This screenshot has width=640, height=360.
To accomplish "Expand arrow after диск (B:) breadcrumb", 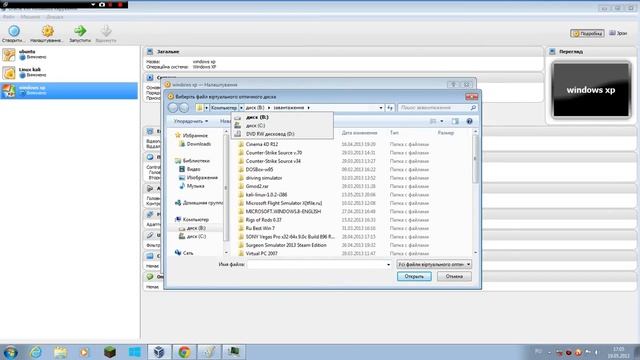I will (269, 108).
